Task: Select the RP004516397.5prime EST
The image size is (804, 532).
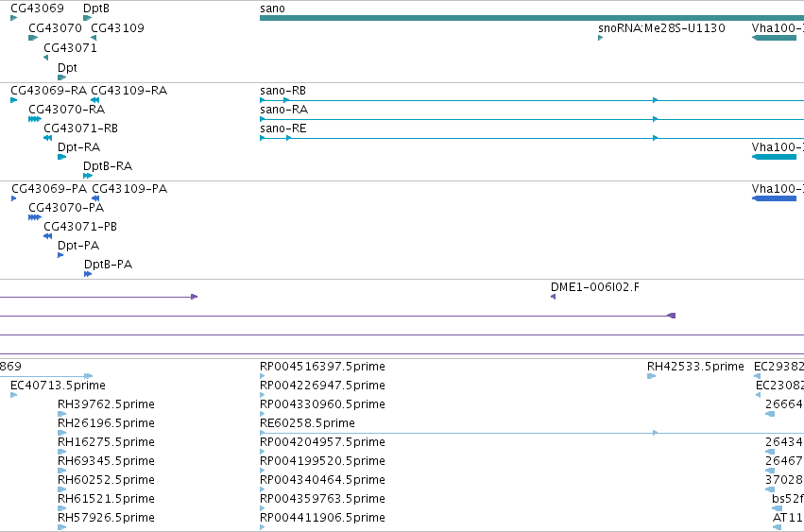Action: coord(263,376)
